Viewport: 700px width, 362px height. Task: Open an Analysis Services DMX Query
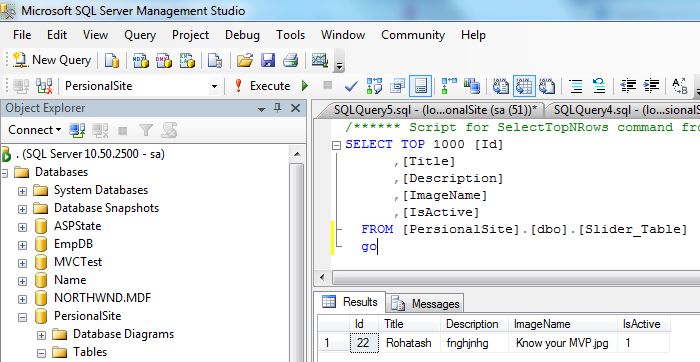tap(164, 60)
